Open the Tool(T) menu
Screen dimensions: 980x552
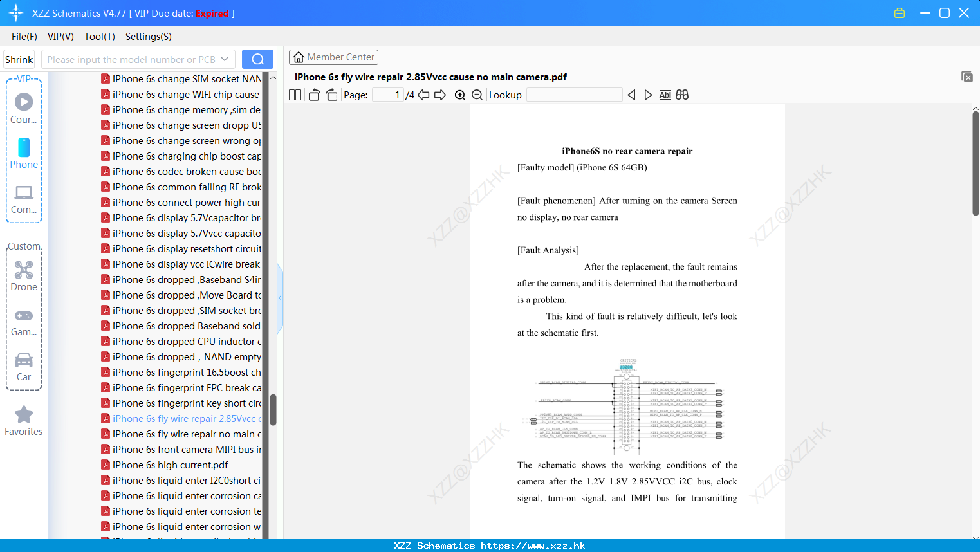click(x=100, y=37)
